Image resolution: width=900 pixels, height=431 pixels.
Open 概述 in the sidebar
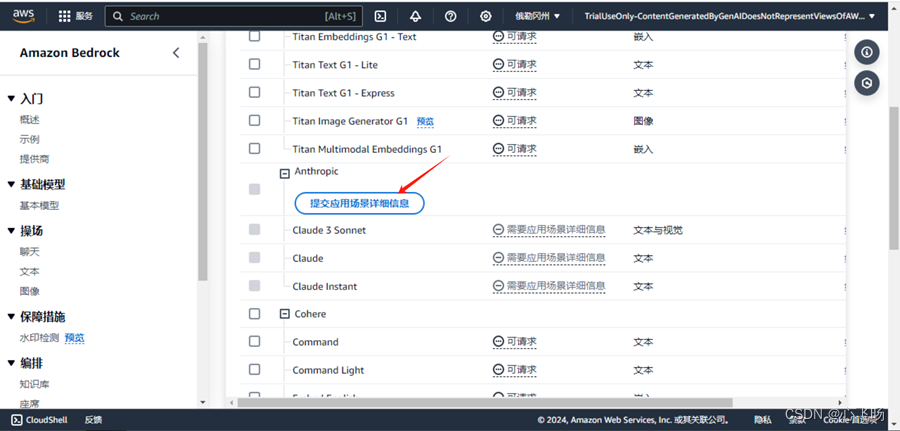(29, 120)
